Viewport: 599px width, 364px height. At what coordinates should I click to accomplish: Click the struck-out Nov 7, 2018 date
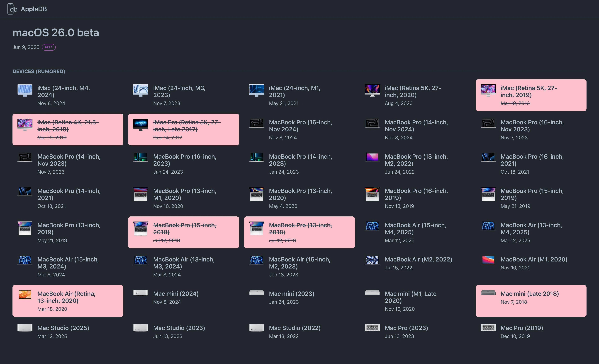514,302
